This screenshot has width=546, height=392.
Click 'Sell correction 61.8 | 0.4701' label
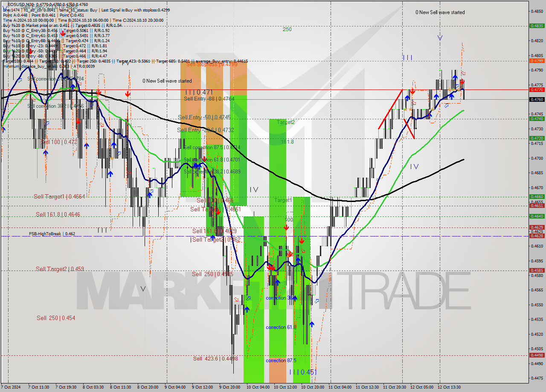(212, 160)
